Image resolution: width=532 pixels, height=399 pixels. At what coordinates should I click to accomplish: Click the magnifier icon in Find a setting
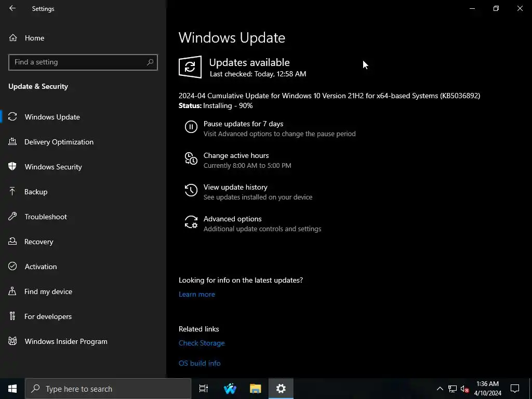[x=150, y=62]
